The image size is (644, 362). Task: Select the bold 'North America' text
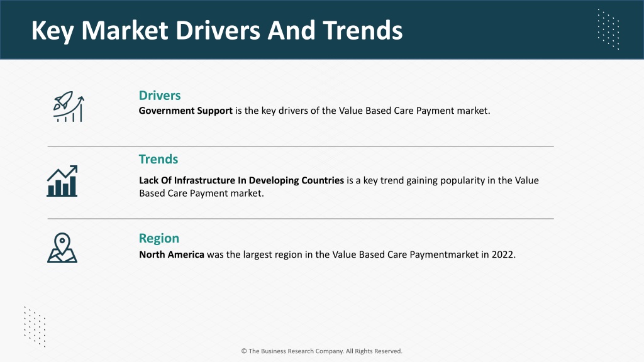click(172, 255)
